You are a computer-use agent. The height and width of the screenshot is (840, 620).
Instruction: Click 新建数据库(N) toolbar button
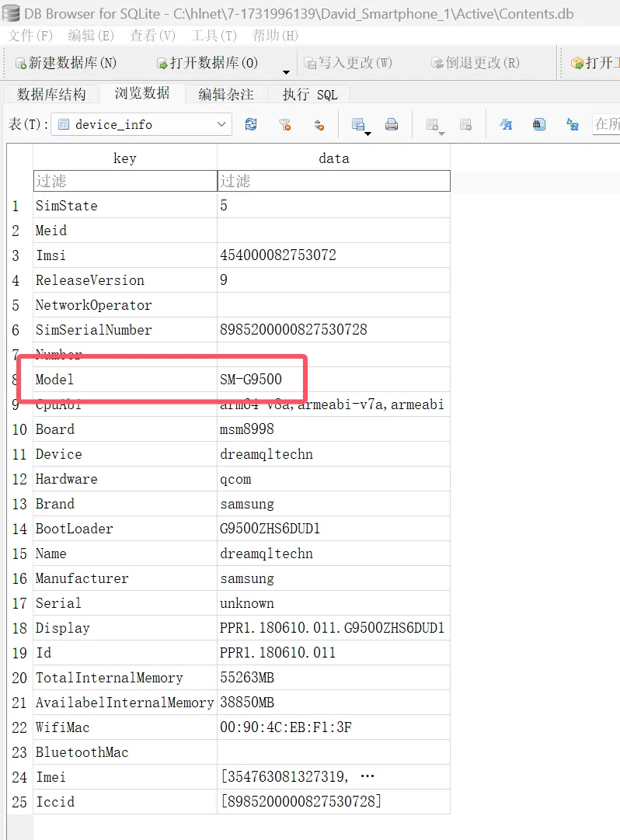coord(66,63)
